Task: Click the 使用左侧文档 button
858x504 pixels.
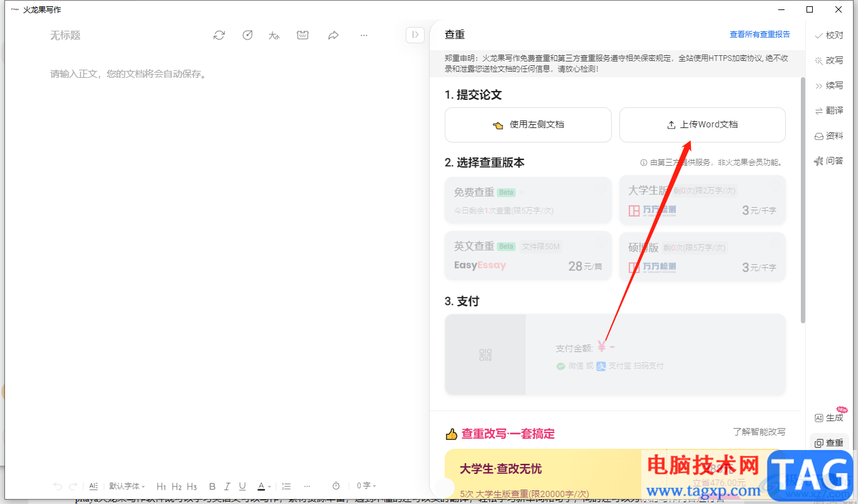Action: click(x=528, y=125)
